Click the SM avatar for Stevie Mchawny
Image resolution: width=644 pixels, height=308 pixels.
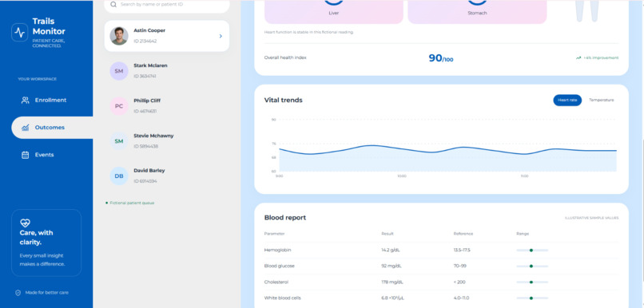[119, 141]
